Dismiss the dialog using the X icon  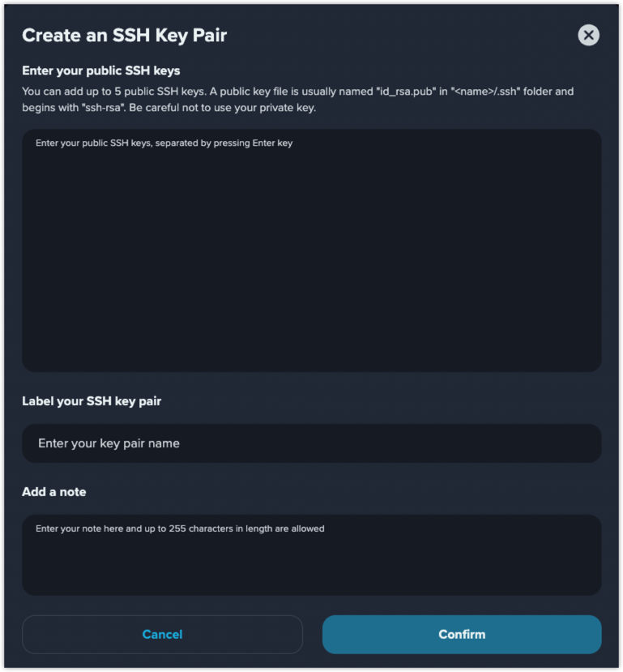(588, 35)
